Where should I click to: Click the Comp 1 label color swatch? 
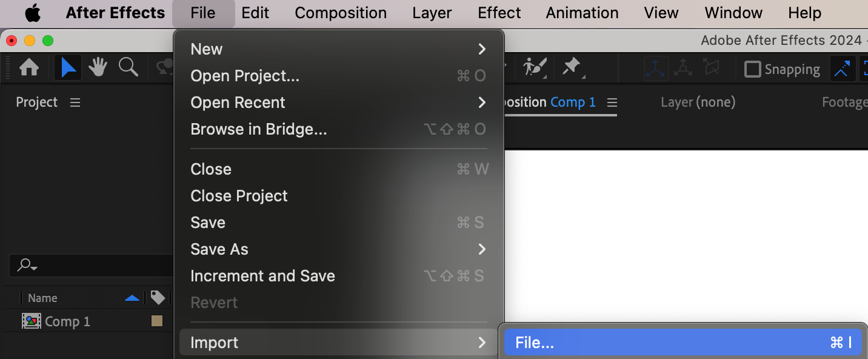(157, 321)
